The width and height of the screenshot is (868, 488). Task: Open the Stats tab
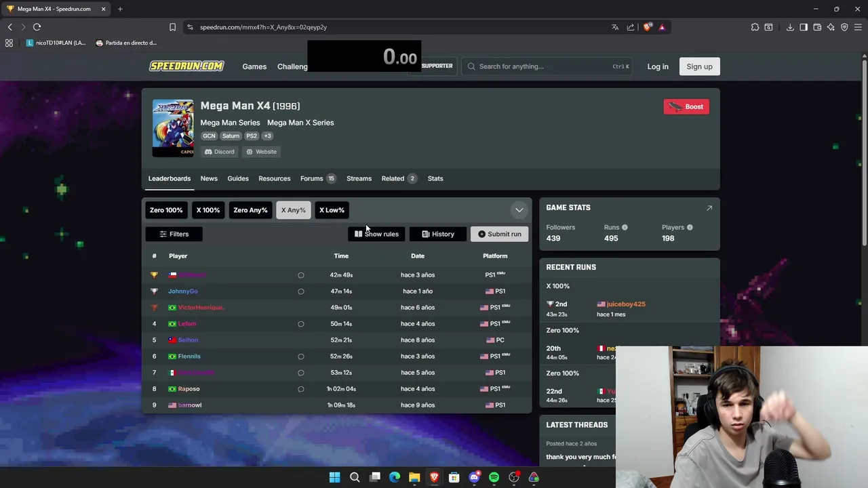435,178
